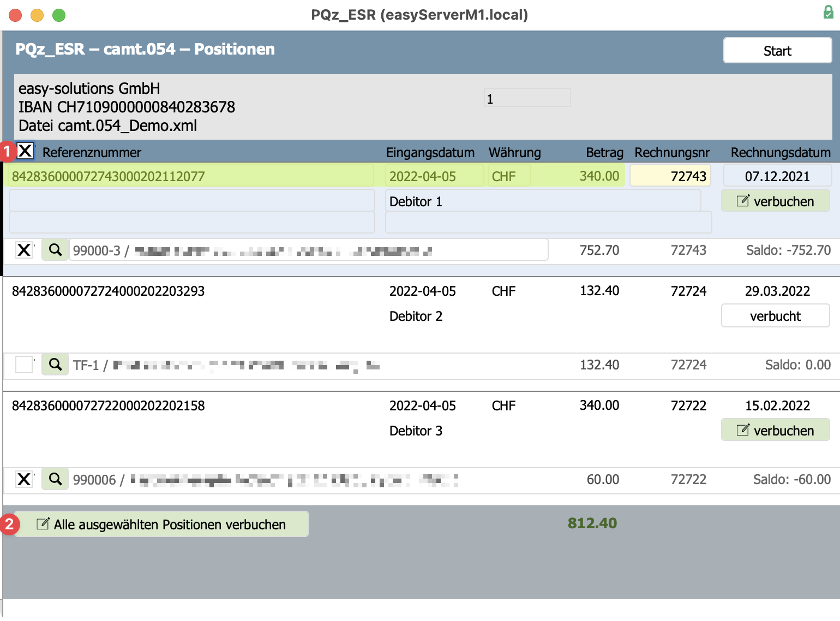Click reference 842836000072724000202203293

pyautogui.click(x=108, y=291)
